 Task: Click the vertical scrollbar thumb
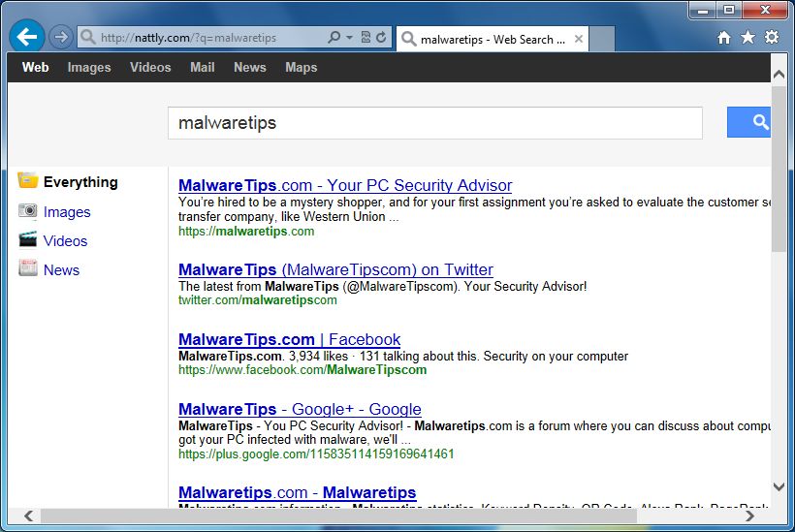point(779,169)
